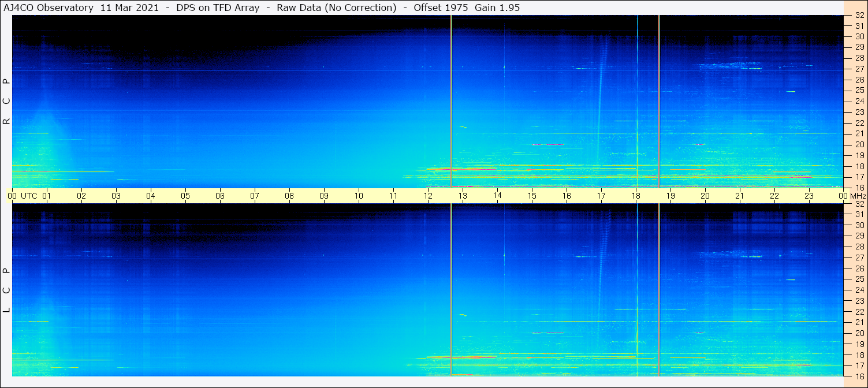This screenshot has height=388, width=868.
Task: Click the "L C P" panel label on the left
Action: coord(7,290)
